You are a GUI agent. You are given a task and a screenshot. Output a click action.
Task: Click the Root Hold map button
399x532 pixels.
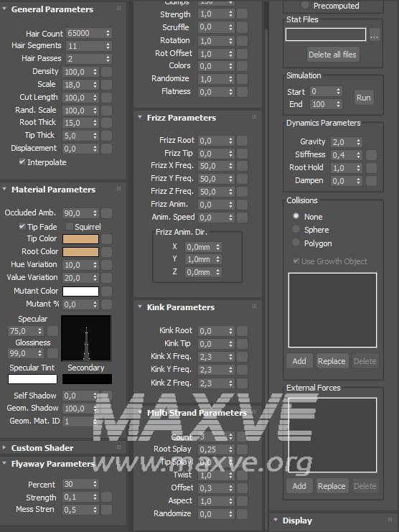tap(371, 168)
